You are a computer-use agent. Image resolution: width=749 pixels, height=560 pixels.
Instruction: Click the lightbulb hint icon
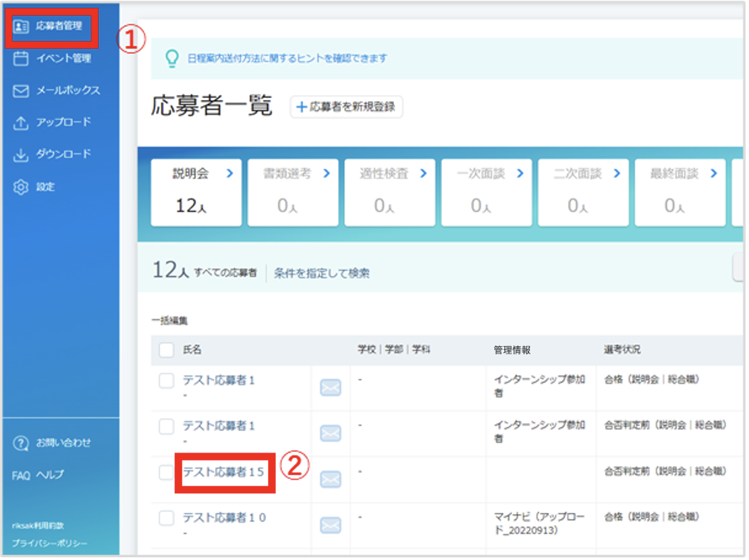coord(172,58)
